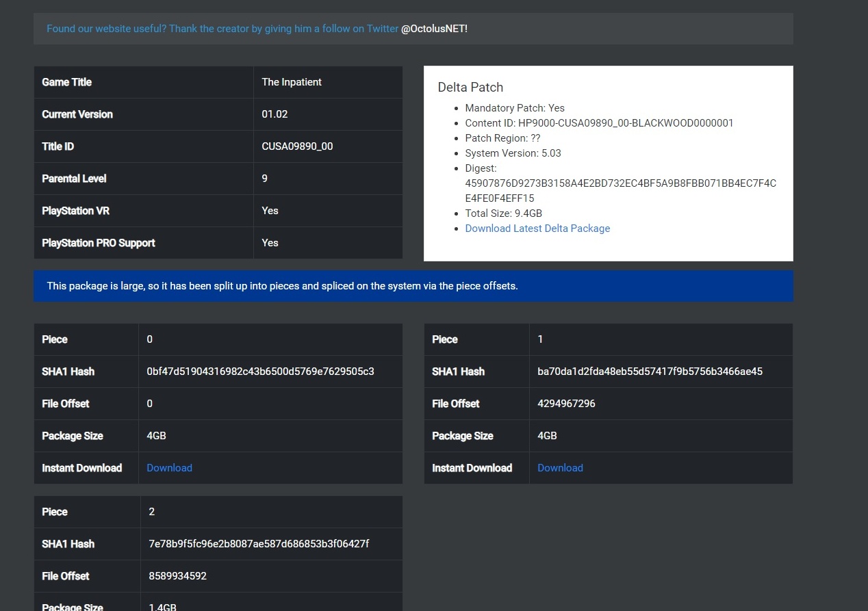This screenshot has height=611, width=868.
Task: Click the 'PlayStation PRO Support' label cell
Action: 144,243
